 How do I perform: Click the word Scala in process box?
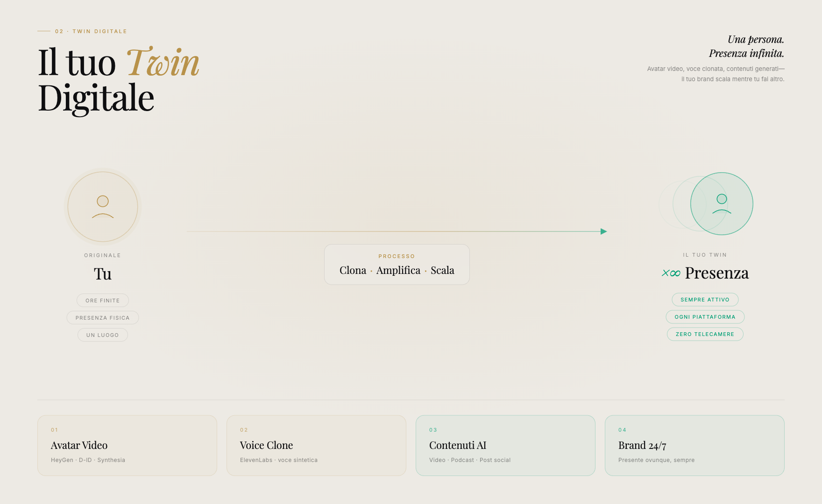pos(442,271)
